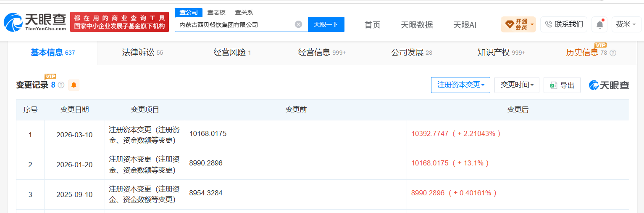Click the 变更后 column header

click(518, 110)
